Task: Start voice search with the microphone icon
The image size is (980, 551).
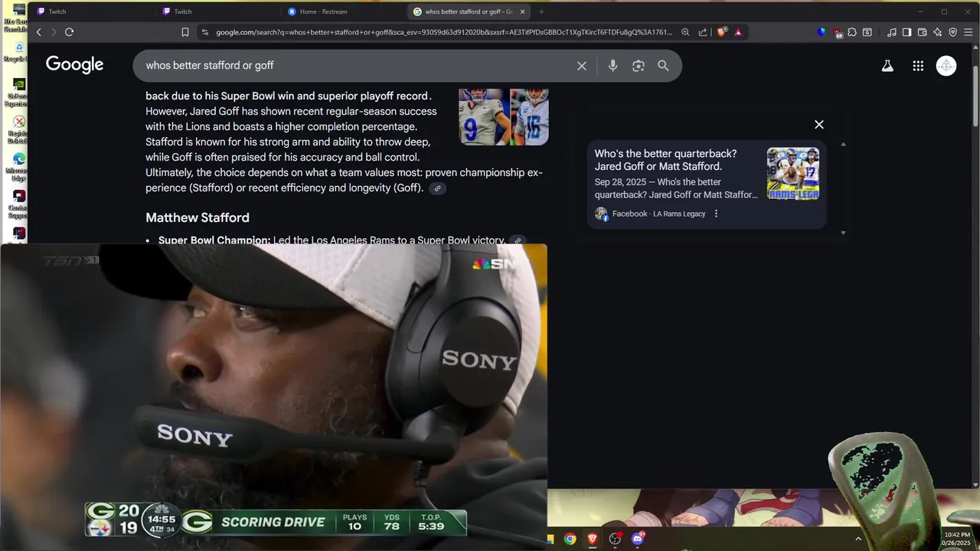Action: click(x=612, y=66)
